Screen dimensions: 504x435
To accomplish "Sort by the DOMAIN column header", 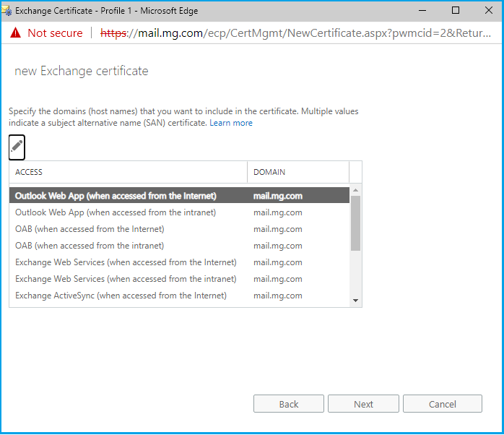I will pos(297,172).
